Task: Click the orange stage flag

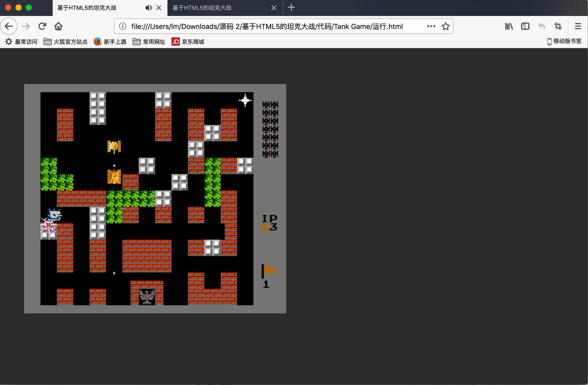Action: point(270,271)
